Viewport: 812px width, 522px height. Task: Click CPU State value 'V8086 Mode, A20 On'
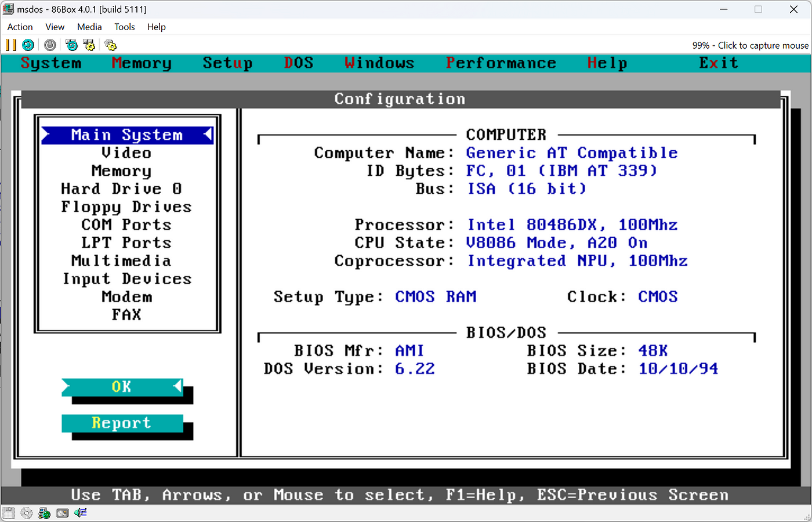[557, 242]
